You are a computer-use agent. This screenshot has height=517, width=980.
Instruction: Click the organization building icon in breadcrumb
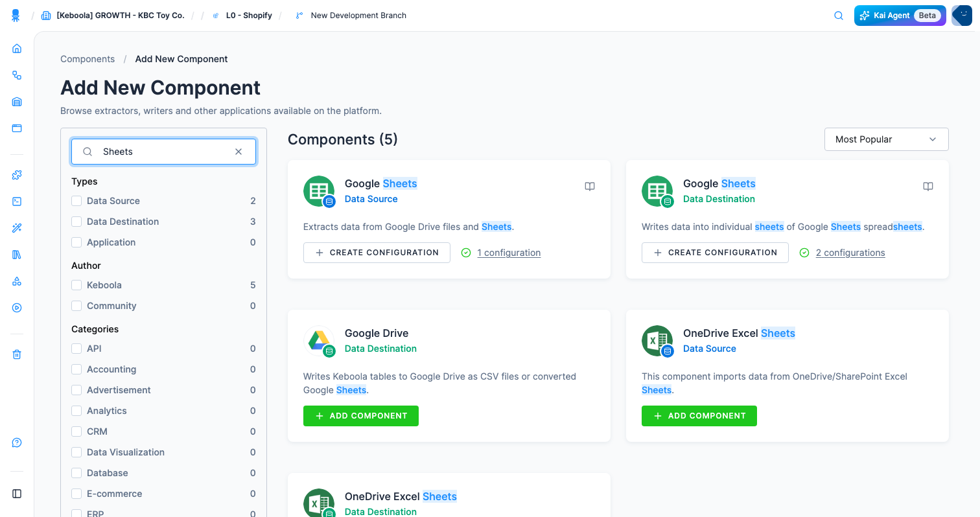[46, 16]
